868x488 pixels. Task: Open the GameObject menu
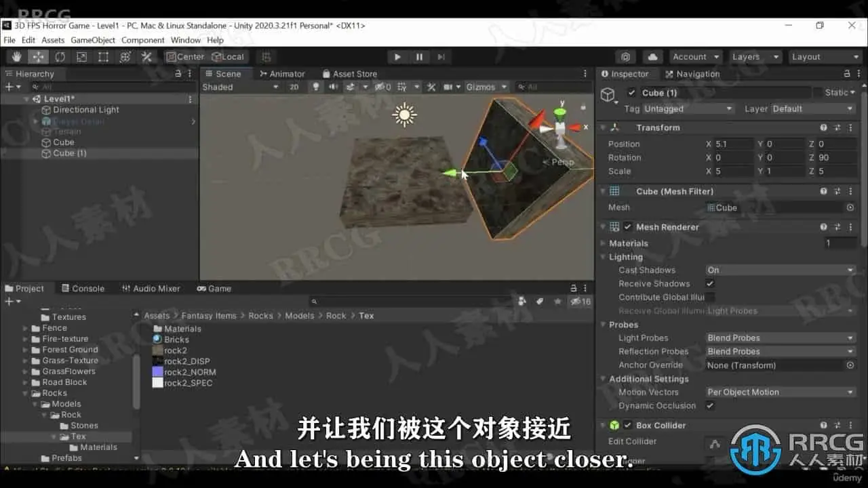click(x=93, y=40)
